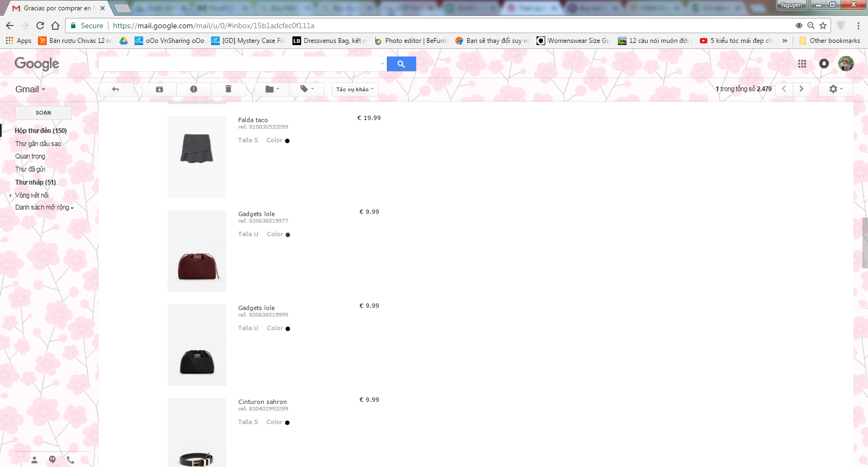
Task: Click the SOẠN compose button
Action: (x=43, y=113)
